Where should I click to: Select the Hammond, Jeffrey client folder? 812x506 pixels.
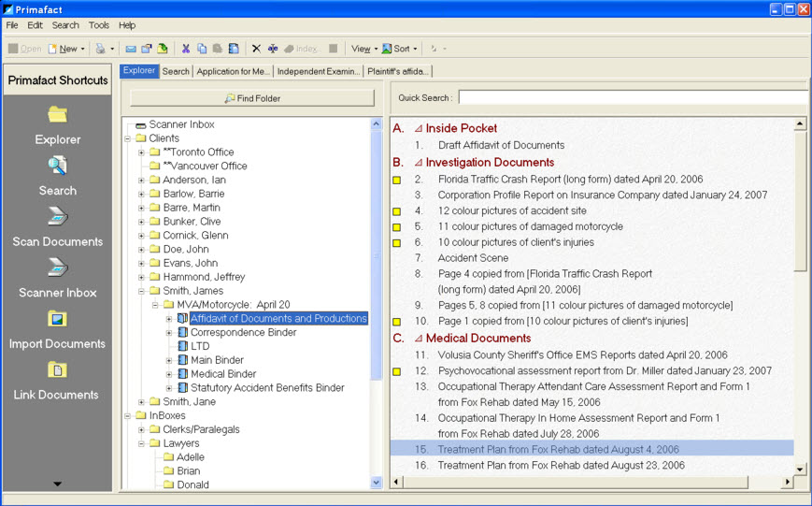(x=204, y=277)
